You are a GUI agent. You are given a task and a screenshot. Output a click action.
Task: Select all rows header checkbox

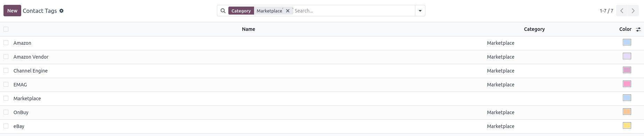6,29
